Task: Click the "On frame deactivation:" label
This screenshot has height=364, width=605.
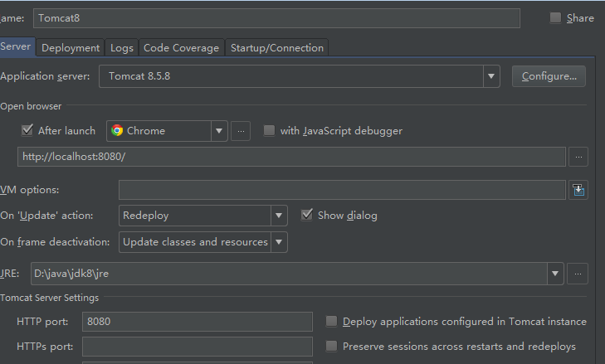Action: 55,242
